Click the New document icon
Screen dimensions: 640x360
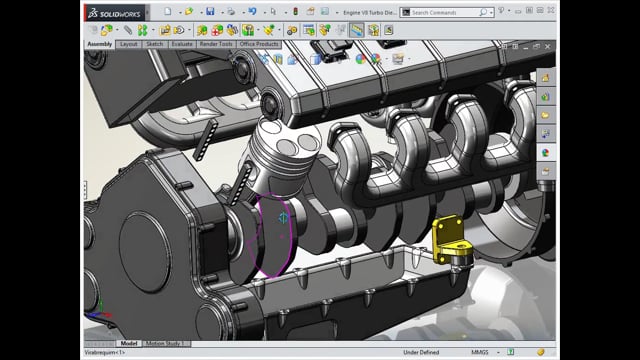click(168, 11)
